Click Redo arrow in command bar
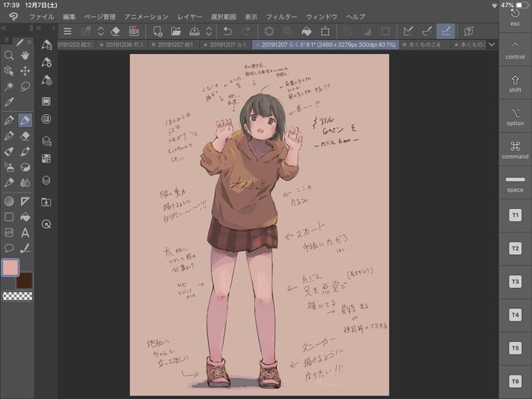The image size is (532, 399). coord(246,31)
